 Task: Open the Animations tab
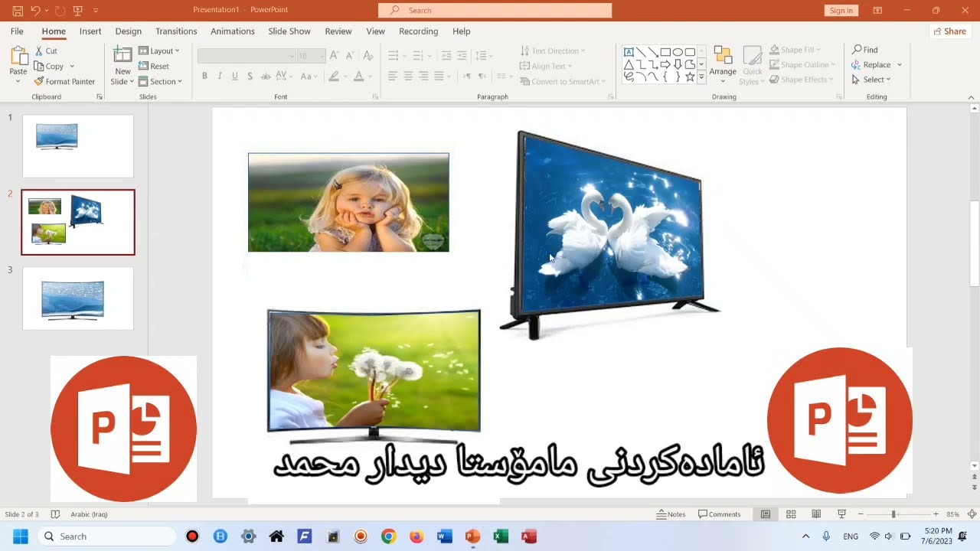coord(233,31)
